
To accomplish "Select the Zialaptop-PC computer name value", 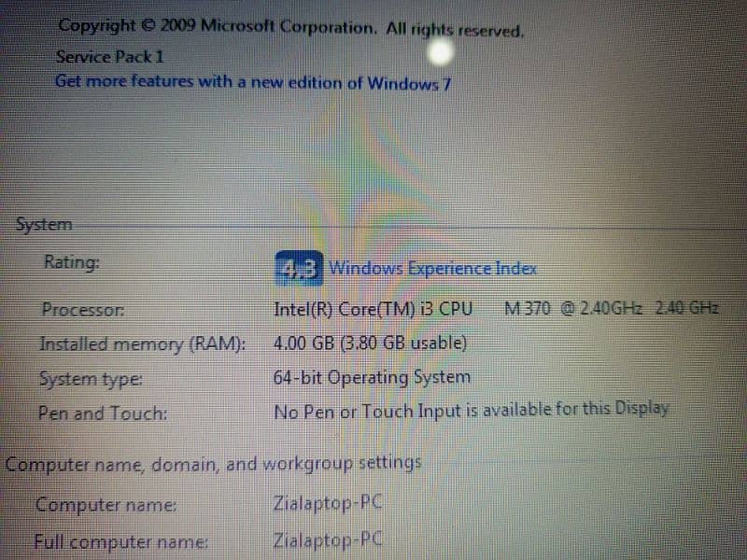I will pos(328,503).
